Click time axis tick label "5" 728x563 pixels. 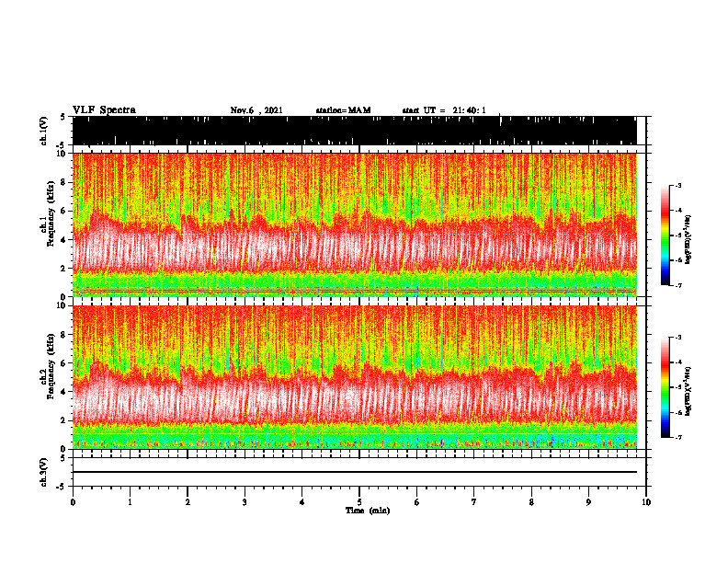tap(359, 502)
